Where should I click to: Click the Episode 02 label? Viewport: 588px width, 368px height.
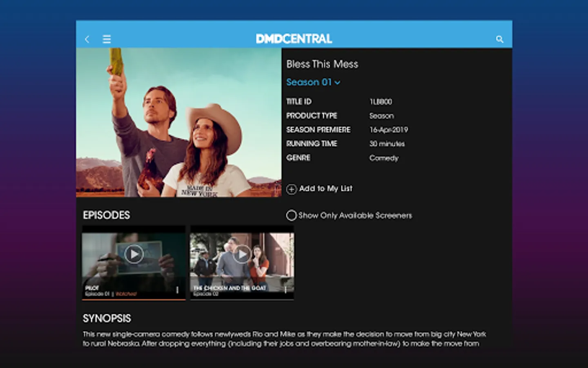point(206,294)
